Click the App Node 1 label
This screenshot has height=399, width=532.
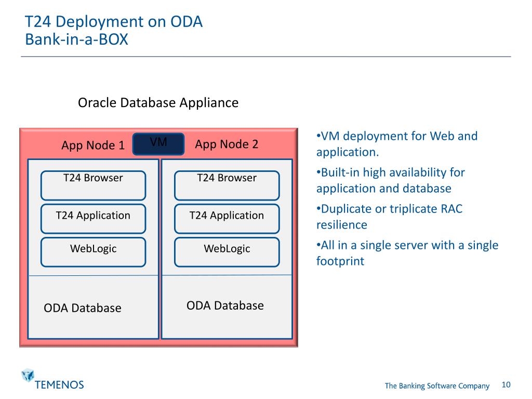pyautogui.click(x=93, y=145)
